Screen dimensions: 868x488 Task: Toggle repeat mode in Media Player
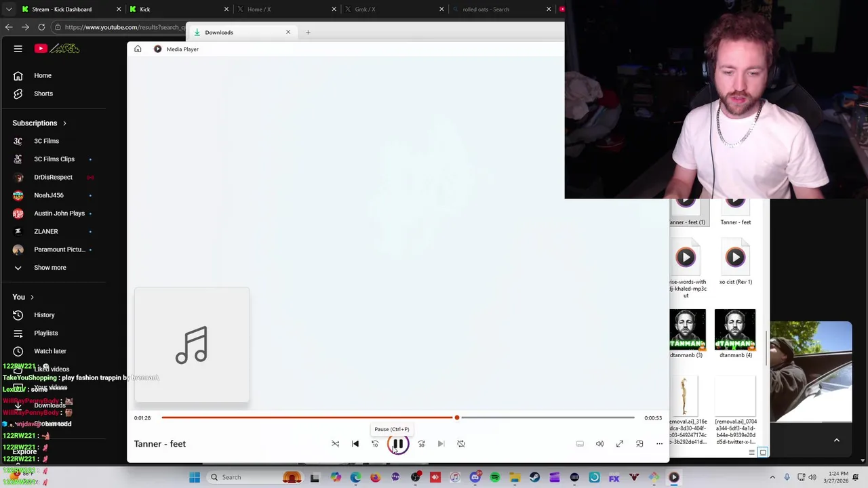[461, 444]
